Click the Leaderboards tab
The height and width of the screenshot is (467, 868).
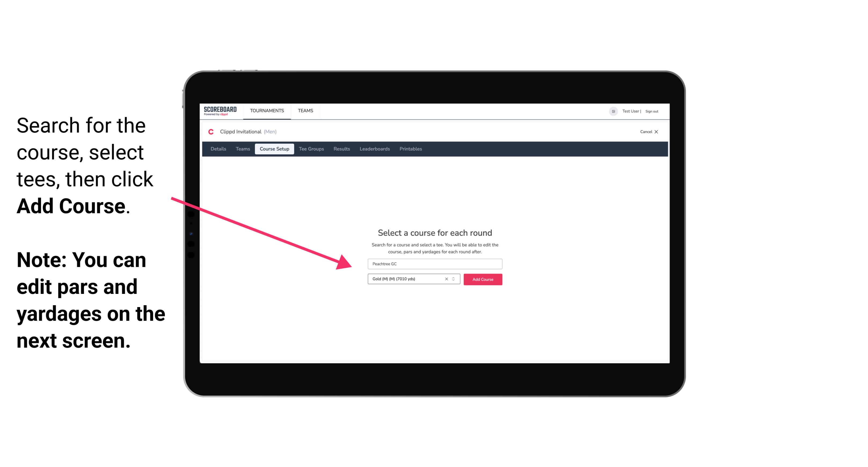[x=374, y=149]
